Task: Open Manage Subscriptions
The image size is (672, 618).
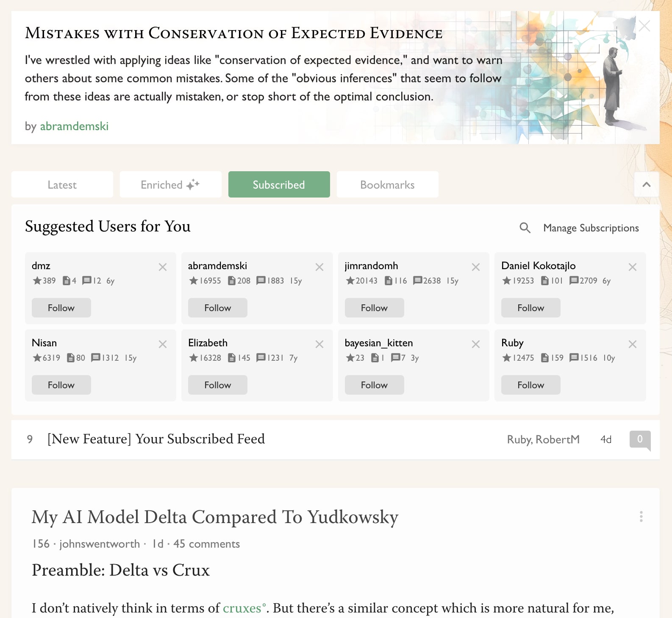Action: click(591, 228)
